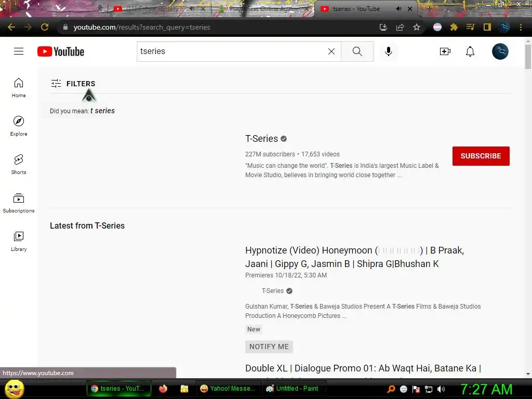Screen dimensions: 532x399
Task: Clear the search box text
Action: point(331,51)
